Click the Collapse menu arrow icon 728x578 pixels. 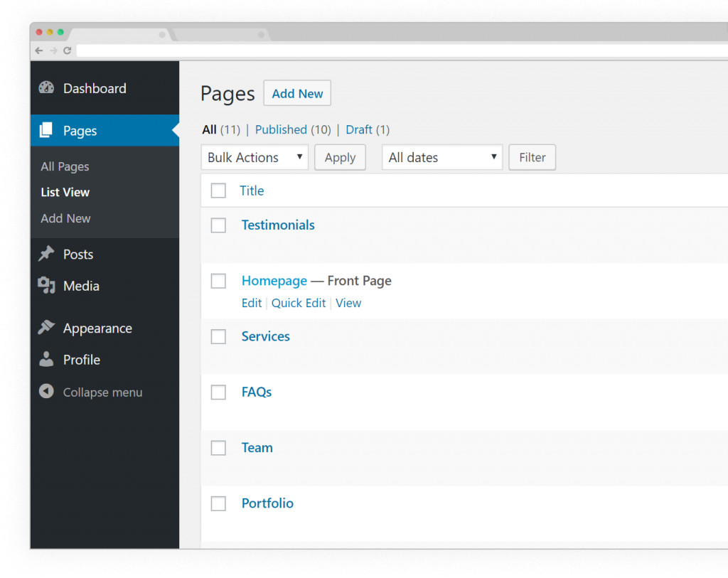tap(46, 391)
